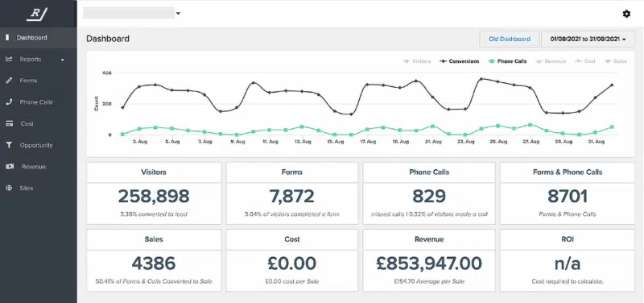This screenshot has height=303, width=644.
Task: Click the R/ logo in sidebar
Action: 37,14
